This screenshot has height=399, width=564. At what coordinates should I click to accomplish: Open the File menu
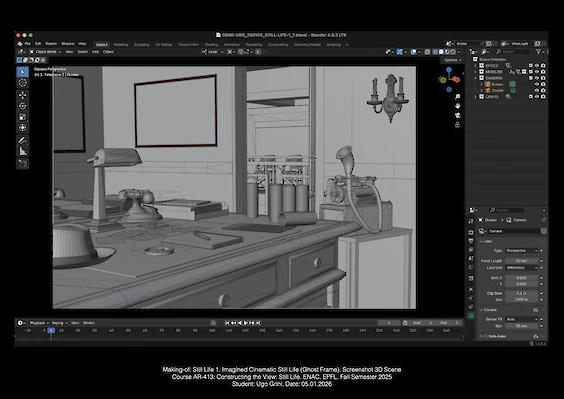point(27,44)
